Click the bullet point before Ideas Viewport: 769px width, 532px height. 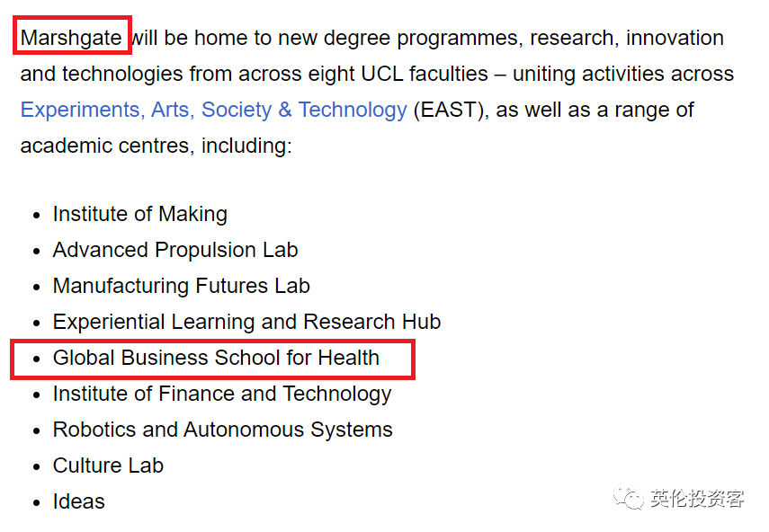coord(36,502)
